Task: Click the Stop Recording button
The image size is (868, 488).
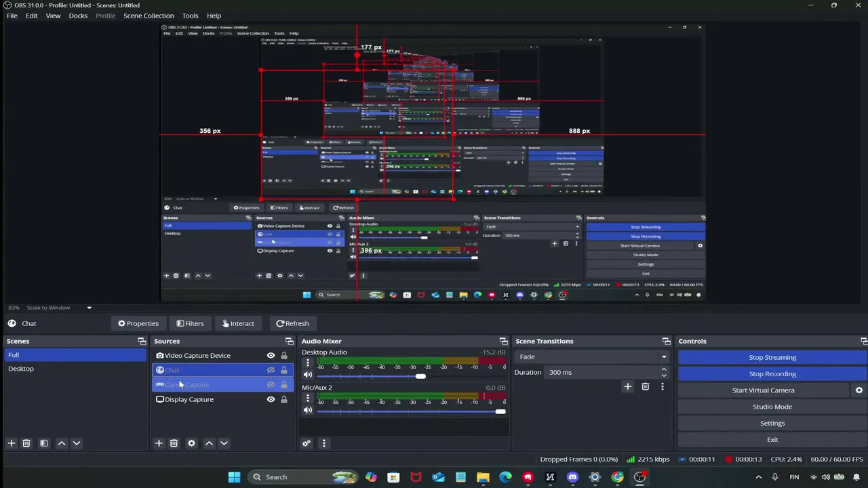Action: click(x=772, y=374)
